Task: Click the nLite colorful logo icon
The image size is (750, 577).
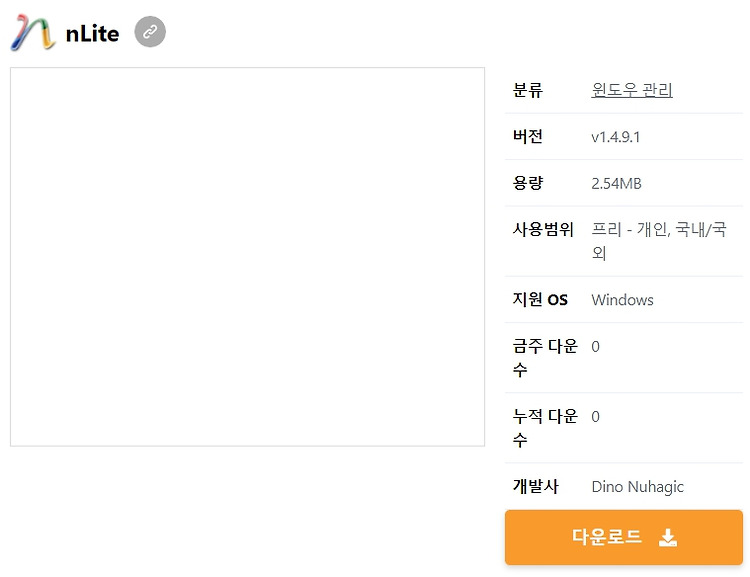Action: 33,33
